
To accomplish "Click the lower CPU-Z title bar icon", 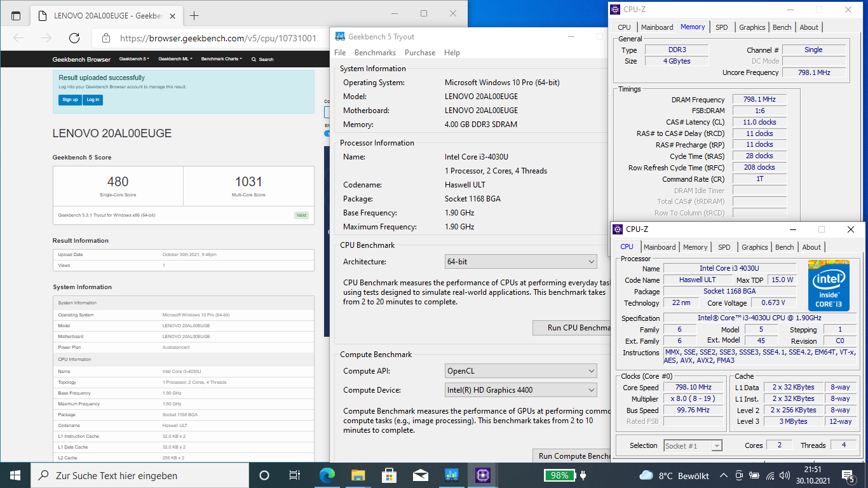I will [618, 229].
